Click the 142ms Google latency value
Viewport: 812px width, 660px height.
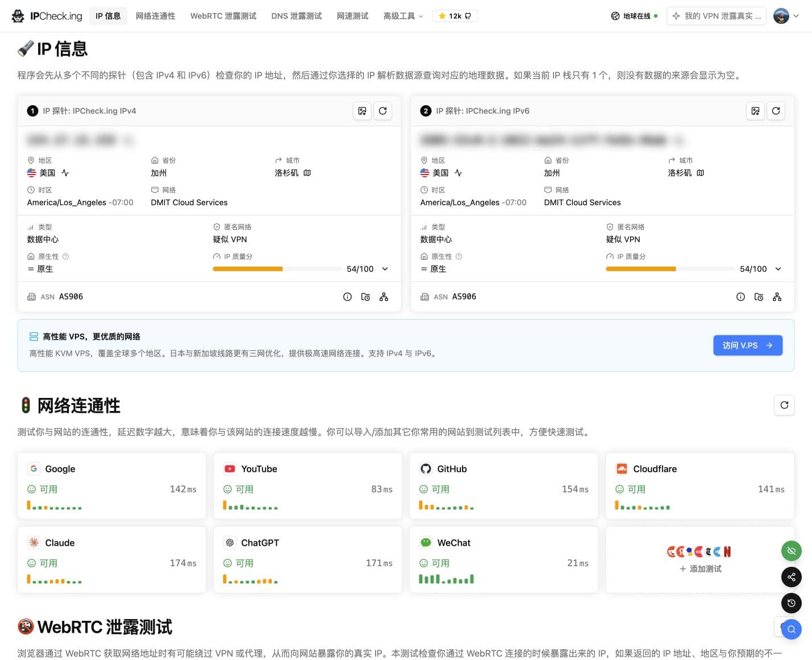(183, 489)
